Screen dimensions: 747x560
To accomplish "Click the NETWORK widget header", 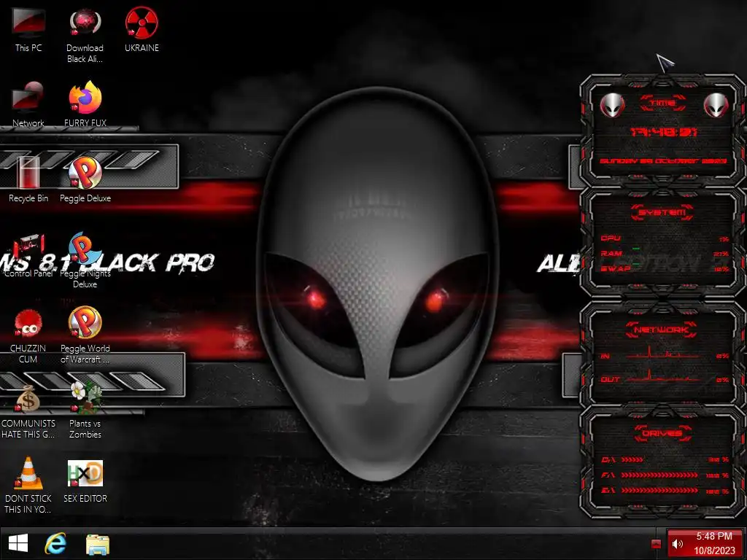I will [x=661, y=330].
